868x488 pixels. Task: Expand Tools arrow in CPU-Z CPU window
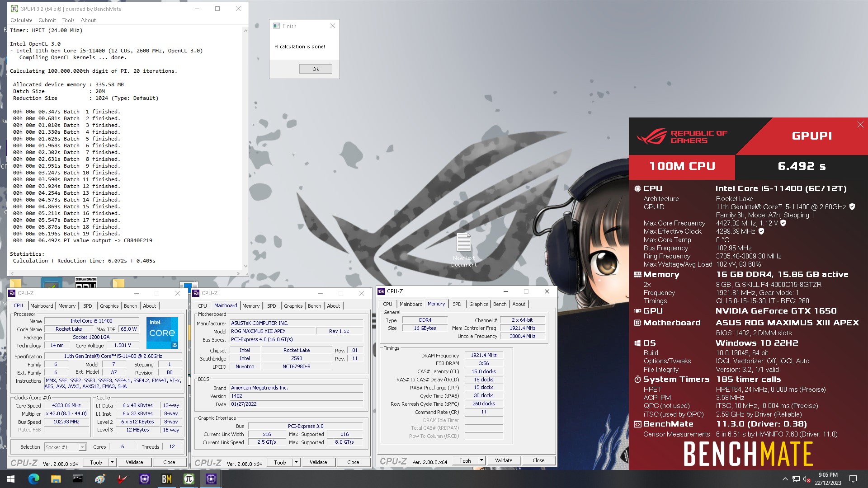pyautogui.click(x=112, y=462)
